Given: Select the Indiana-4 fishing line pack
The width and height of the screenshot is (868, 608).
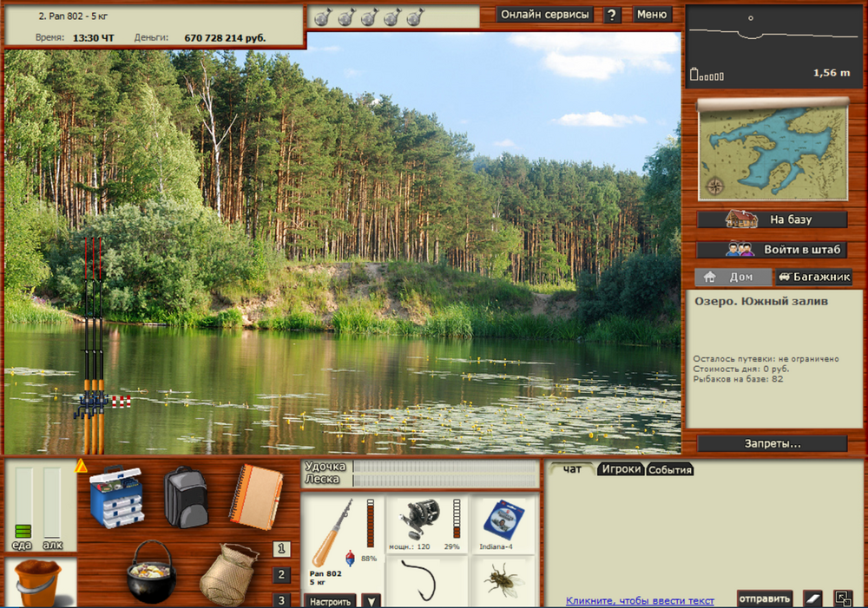Looking at the screenshot, I should pos(503,520).
